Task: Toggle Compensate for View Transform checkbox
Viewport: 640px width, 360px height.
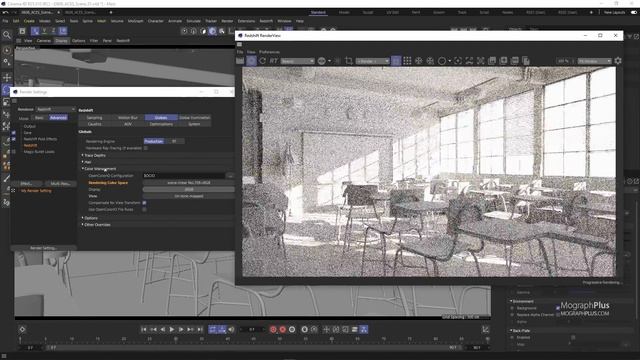Action: click(x=144, y=203)
